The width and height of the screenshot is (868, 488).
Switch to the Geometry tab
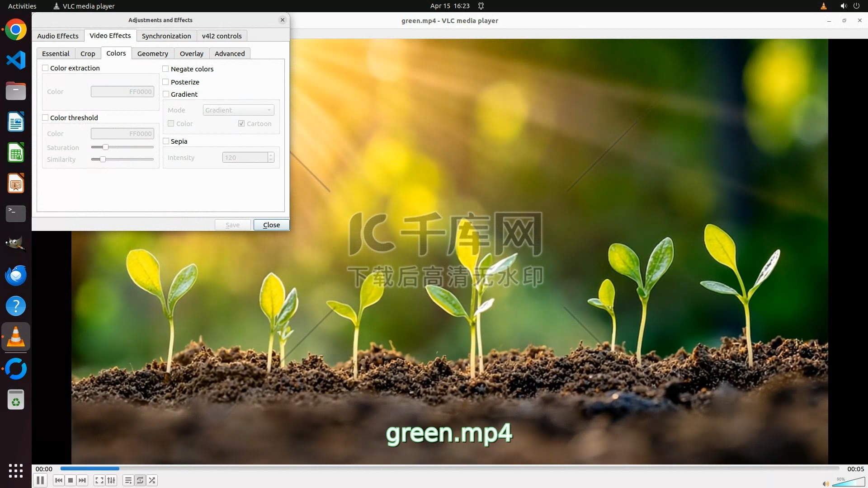[152, 54]
